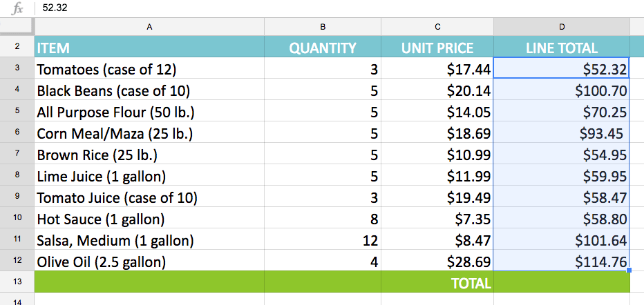The image size is (644, 305).
Task: Click the green TOTAL label cell
Action: click(437, 283)
